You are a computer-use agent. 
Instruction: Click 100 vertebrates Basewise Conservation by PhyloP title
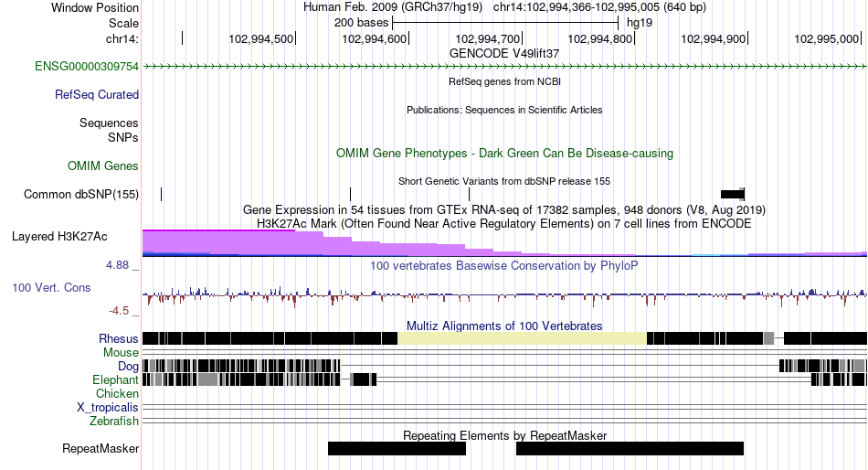coord(504,266)
